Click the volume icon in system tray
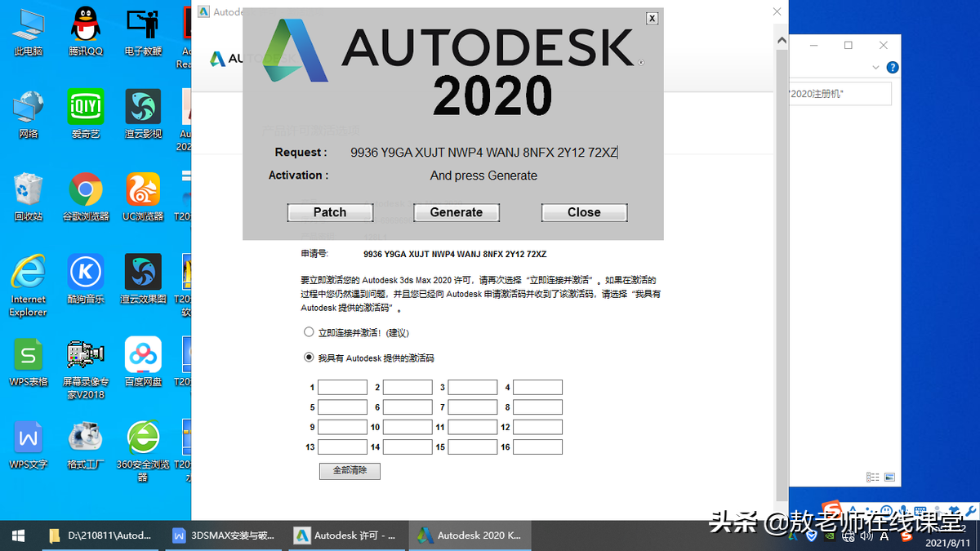The height and width of the screenshot is (551, 980). [x=866, y=536]
